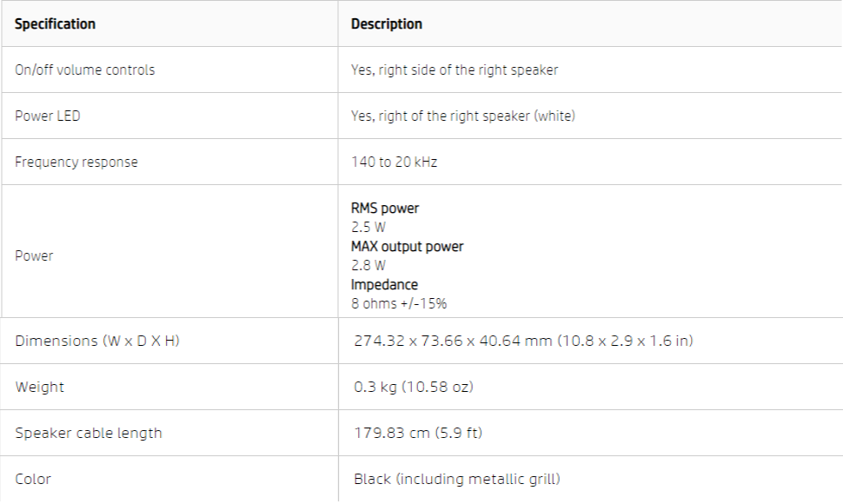The height and width of the screenshot is (504, 843).
Task: Select the 8 ohms +/-15% value
Action: [399, 304]
